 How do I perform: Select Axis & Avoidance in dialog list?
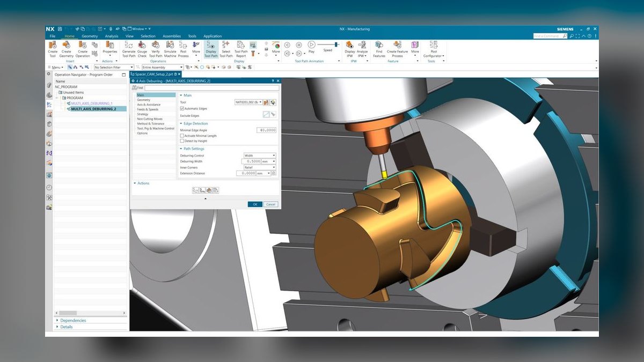coord(149,105)
